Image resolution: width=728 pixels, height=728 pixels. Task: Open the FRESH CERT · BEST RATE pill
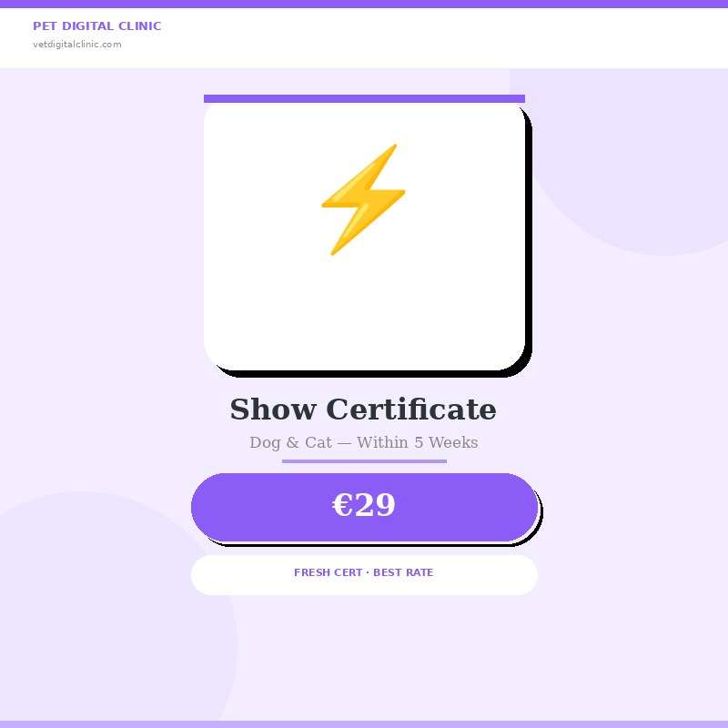[x=365, y=575]
